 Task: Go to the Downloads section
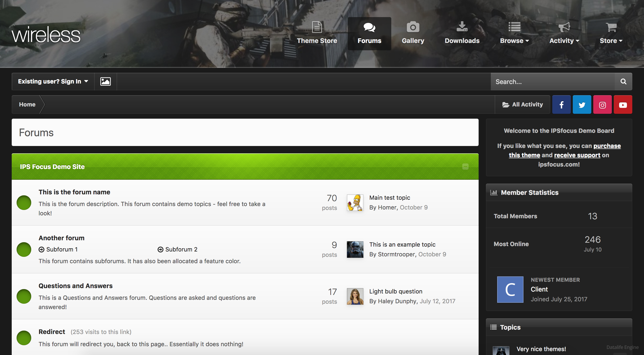[x=462, y=33]
